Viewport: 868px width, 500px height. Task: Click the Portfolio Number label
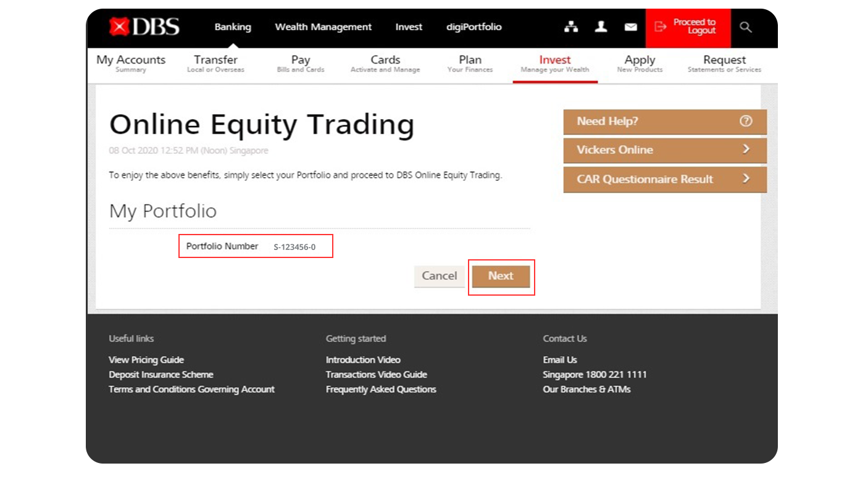(x=222, y=246)
